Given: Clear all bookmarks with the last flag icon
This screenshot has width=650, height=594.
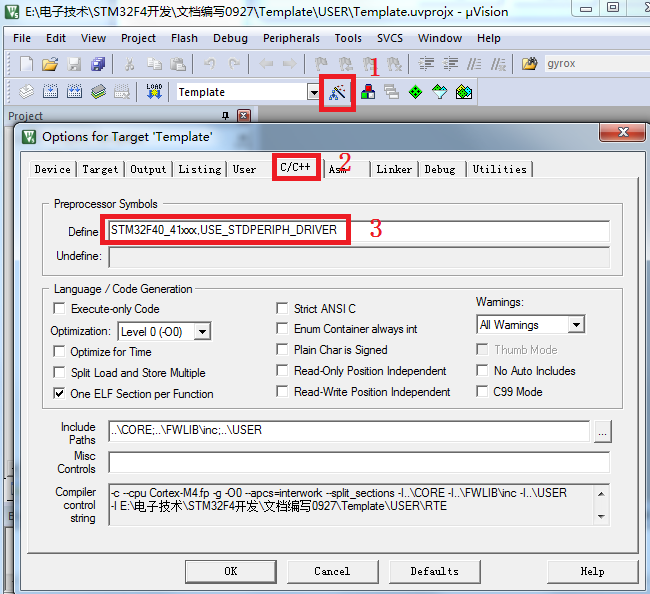Looking at the screenshot, I should tap(394, 63).
